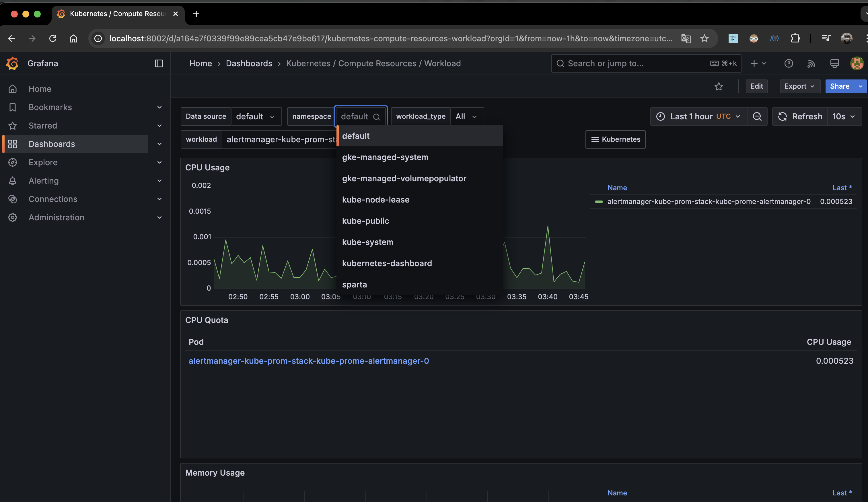868x502 pixels.
Task: Focus the Search or jump to field
Action: (646, 63)
